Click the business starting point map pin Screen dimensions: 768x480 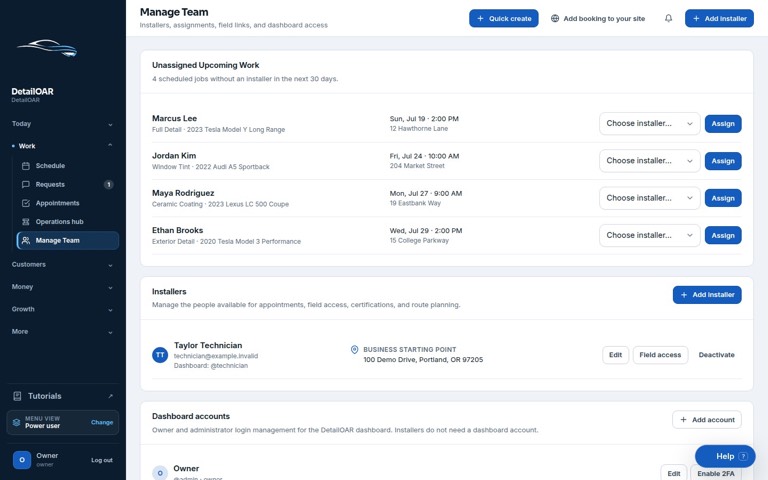pos(354,349)
